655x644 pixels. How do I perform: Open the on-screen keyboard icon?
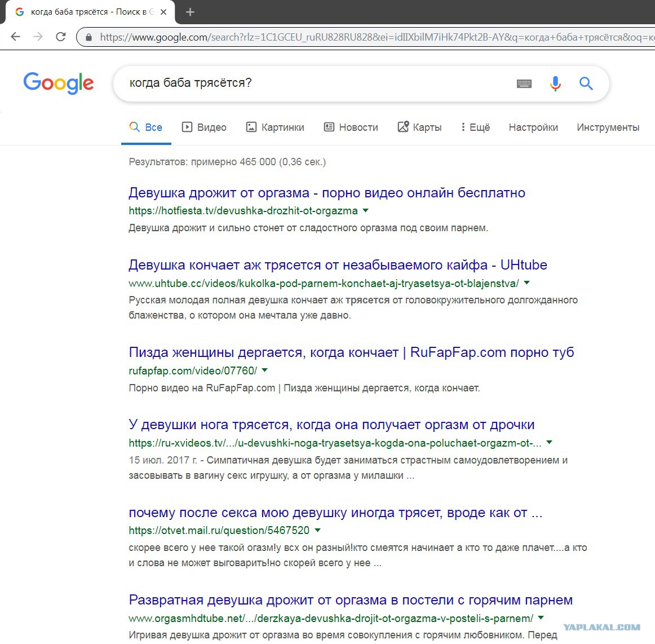click(524, 83)
